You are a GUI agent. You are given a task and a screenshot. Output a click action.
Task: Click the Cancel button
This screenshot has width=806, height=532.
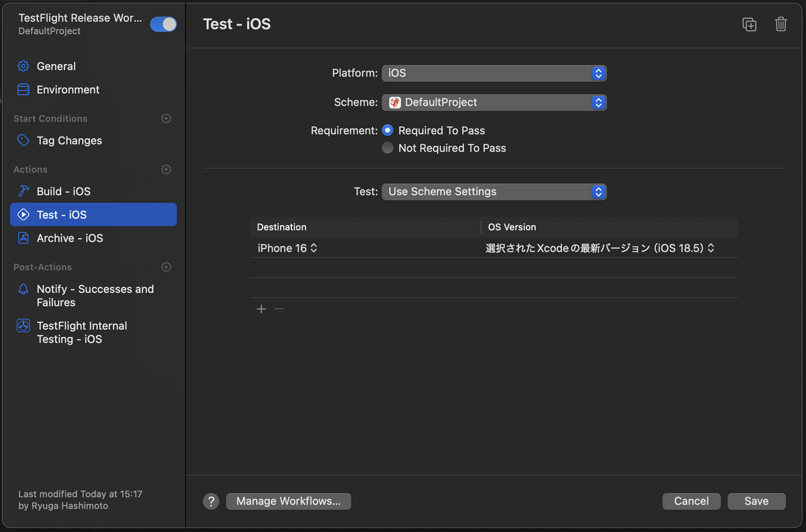pyautogui.click(x=691, y=501)
